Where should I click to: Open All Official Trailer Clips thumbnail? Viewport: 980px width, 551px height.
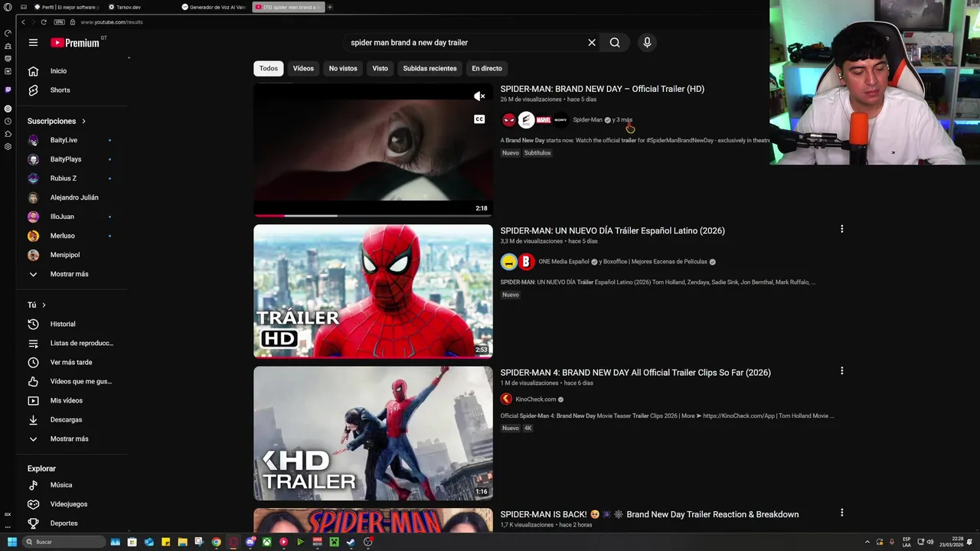coord(373,433)
